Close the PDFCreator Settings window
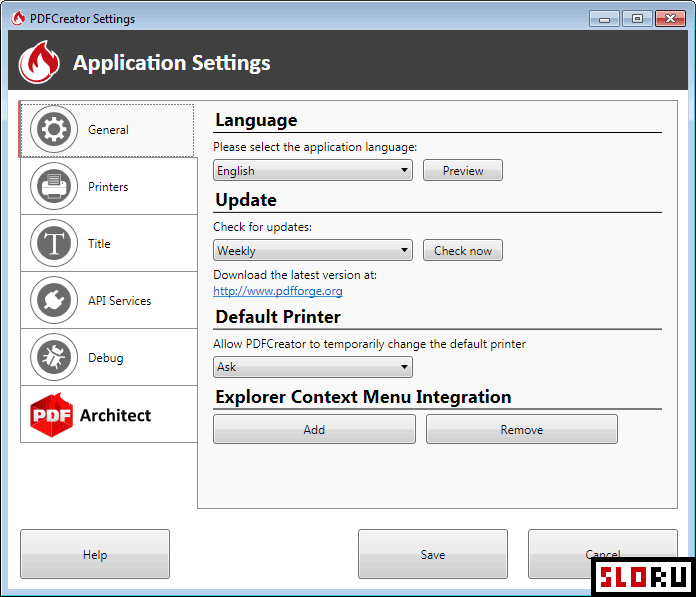The image size is (696, 597). [x=670, y=19]
